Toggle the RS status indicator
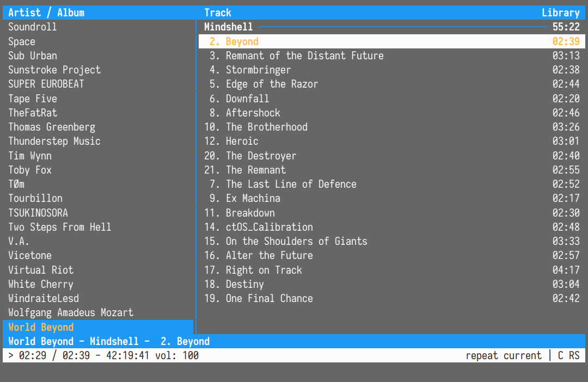Viewport: 588px width, 382px height. pyautogui.click(x=575, y=355)
